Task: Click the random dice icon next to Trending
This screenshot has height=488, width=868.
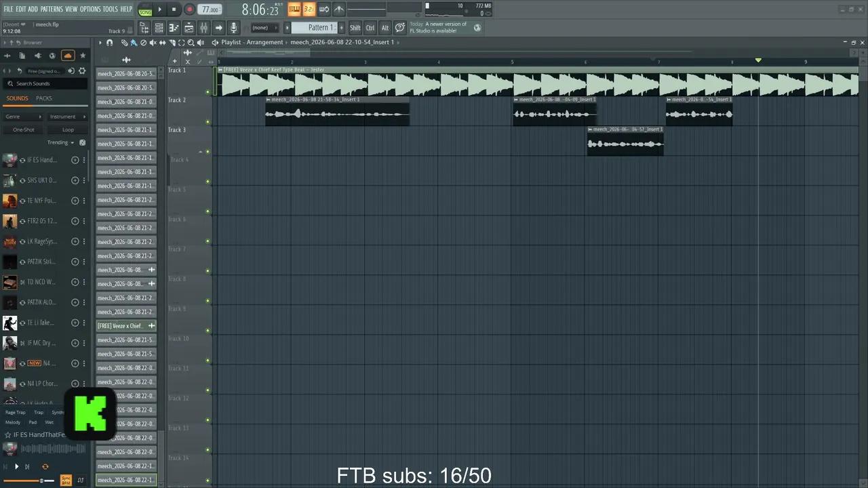Action: [x=83, y=142]
